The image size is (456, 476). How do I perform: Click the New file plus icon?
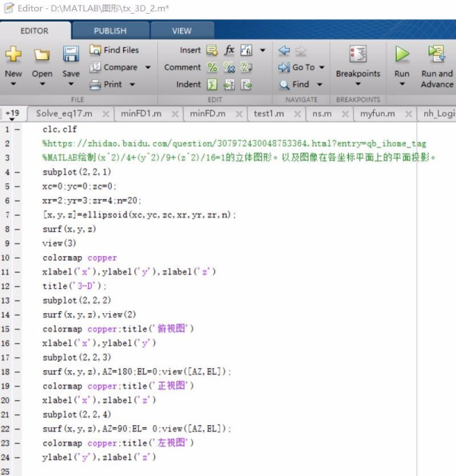coord(14,54)
